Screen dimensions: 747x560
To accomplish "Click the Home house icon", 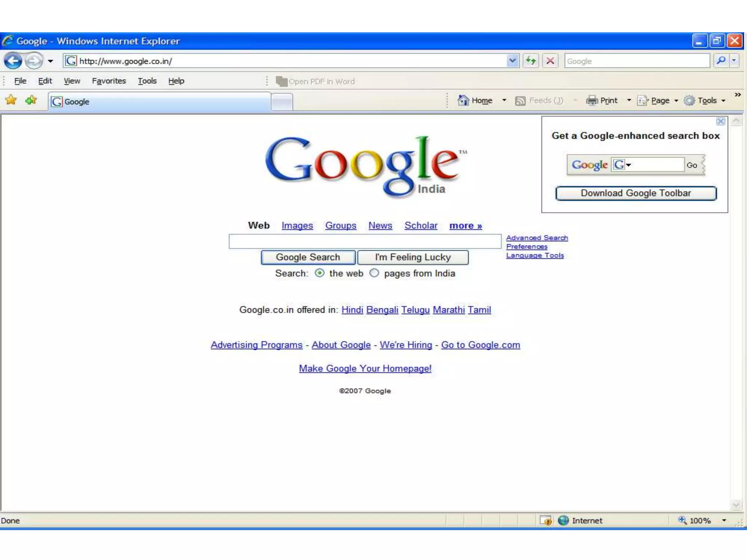I will pos(463,100).
